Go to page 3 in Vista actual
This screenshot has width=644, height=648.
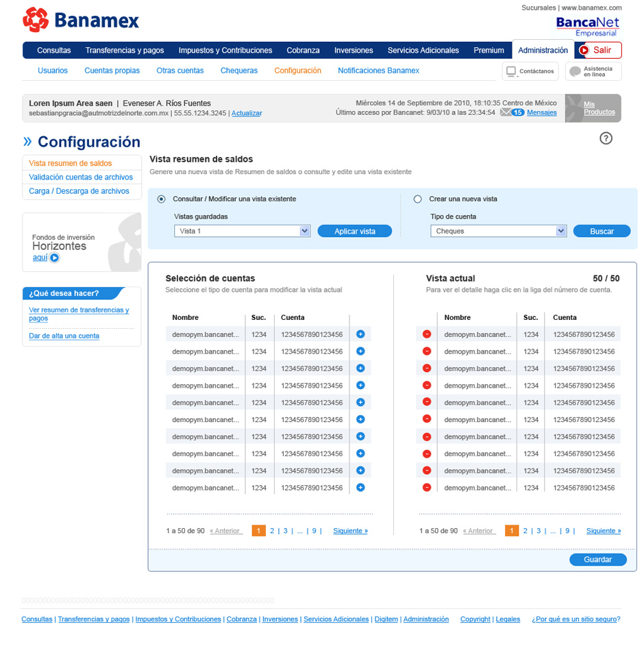(x=538, y=531)
